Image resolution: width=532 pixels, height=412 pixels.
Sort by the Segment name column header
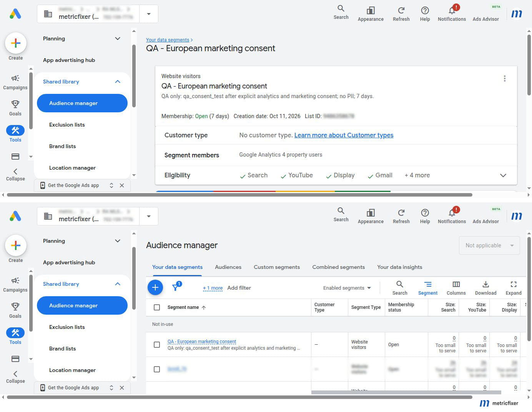(187, 307)
